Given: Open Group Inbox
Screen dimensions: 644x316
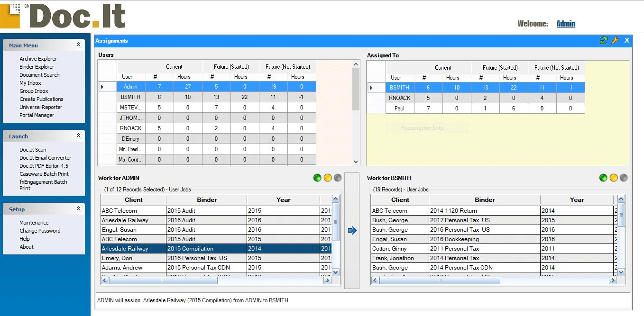Looking at the screenshot, I should (34, 91).
